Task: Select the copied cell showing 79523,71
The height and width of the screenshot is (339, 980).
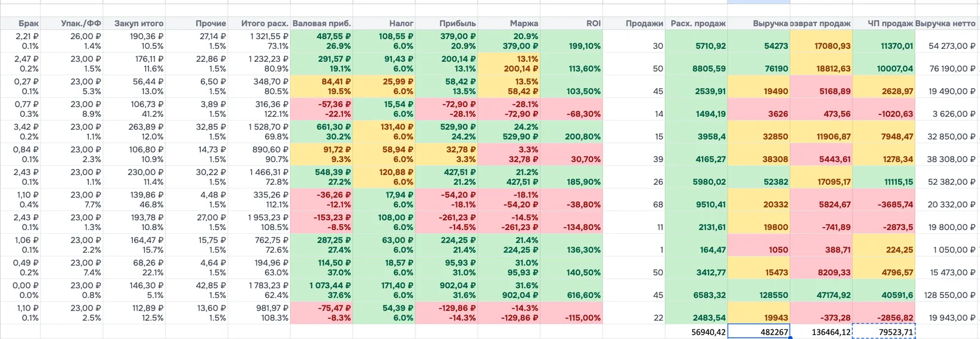Action: (x=883, y=332)
